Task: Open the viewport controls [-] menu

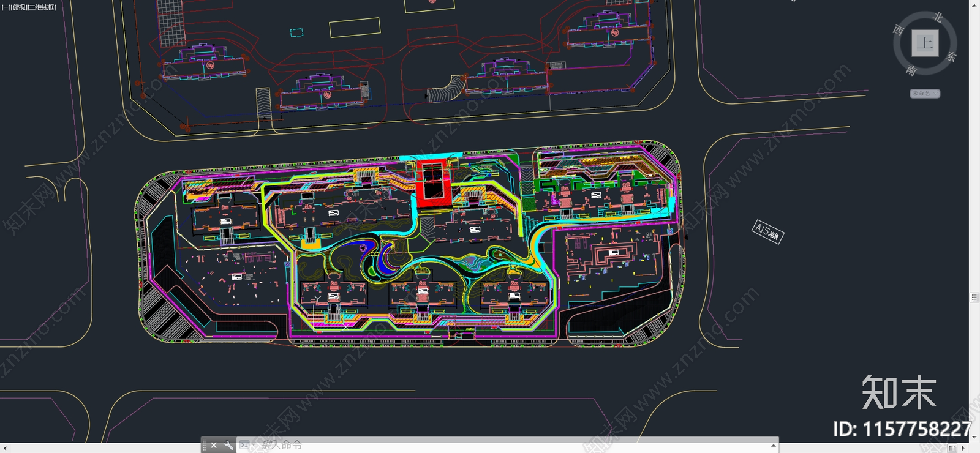Action: click(x=6, y=7)
